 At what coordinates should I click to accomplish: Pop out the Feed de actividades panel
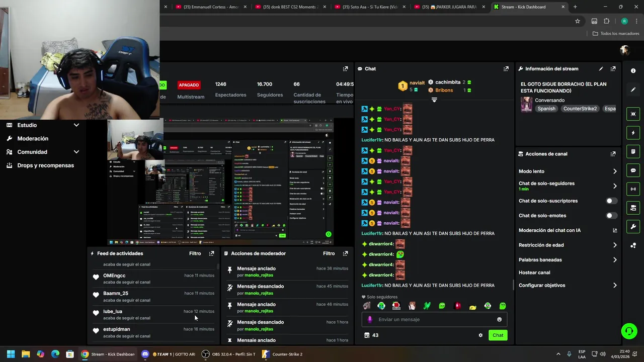[x=211, y=253]
